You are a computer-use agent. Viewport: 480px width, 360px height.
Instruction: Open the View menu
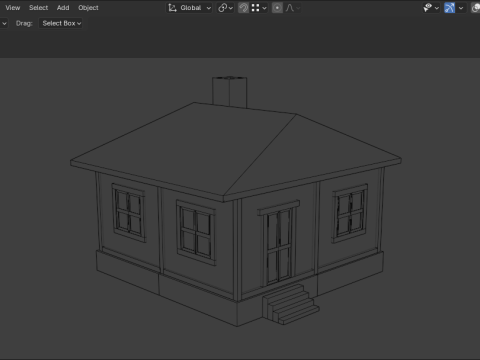pos(13,8)
